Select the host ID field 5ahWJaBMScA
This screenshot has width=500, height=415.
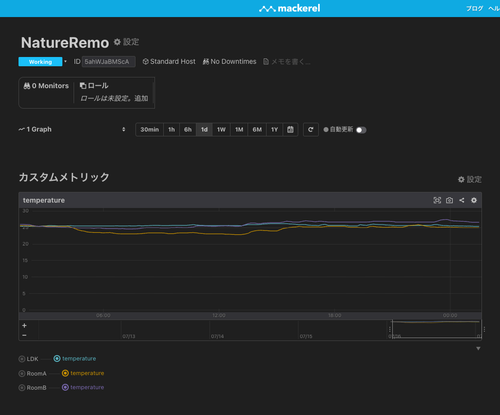pyautogui.click(x=109, y=62)
